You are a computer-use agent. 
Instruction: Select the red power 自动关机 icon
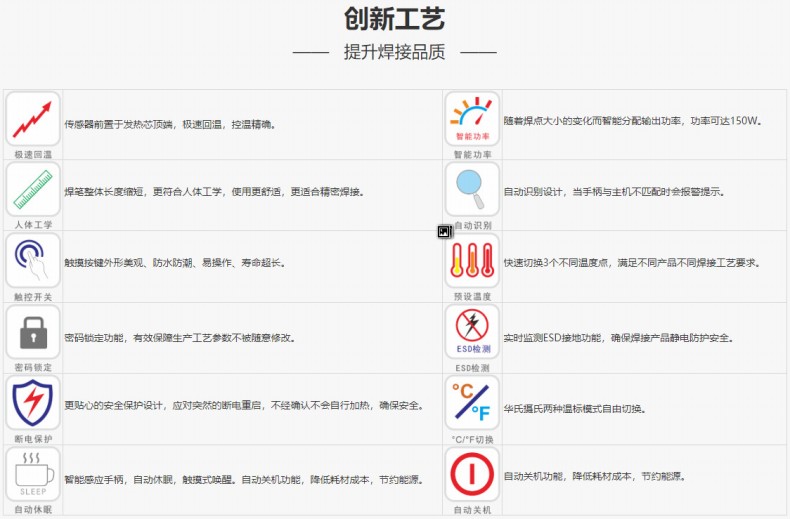point(472,473)
